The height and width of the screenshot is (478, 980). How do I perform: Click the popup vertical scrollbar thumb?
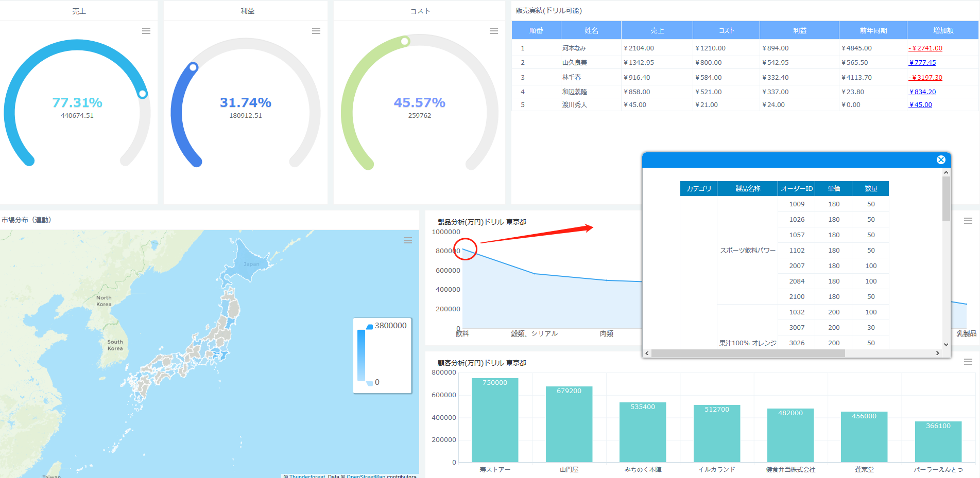click(946, 199)
